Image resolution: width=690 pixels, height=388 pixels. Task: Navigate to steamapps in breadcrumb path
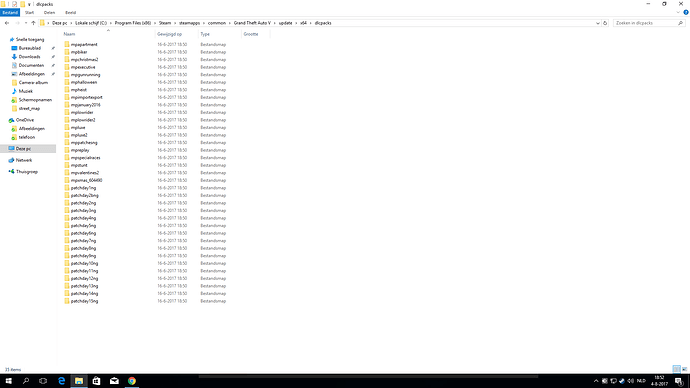pyautogui.click(x=189, y=23)
